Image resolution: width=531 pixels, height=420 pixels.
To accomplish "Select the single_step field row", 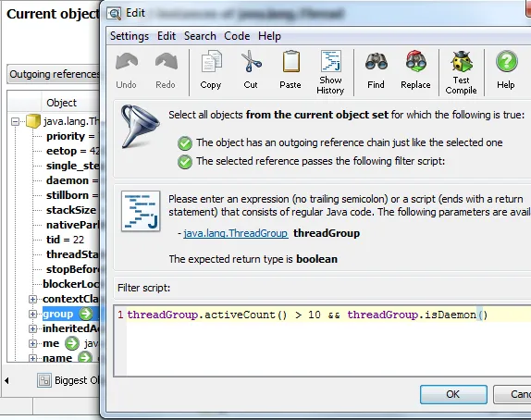I will (x=72, y=166).
